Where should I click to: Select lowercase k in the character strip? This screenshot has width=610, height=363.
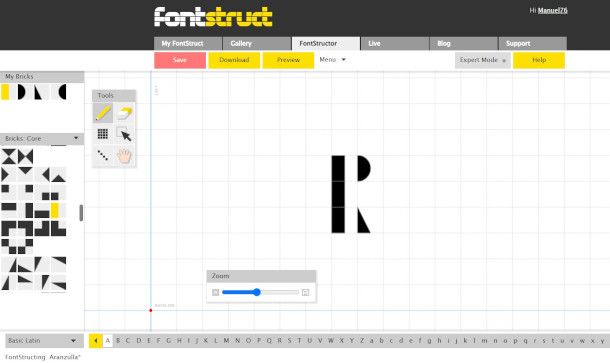(465, 340)
